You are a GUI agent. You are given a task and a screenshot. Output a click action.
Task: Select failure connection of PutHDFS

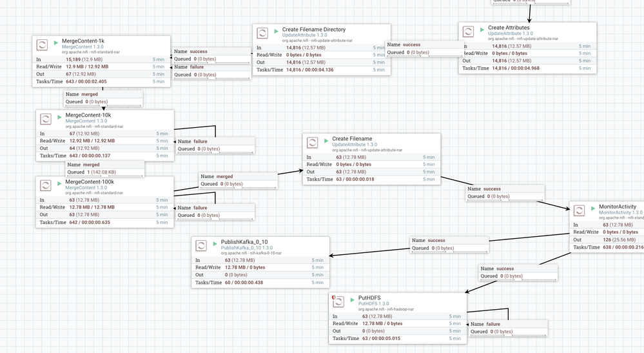509,328
